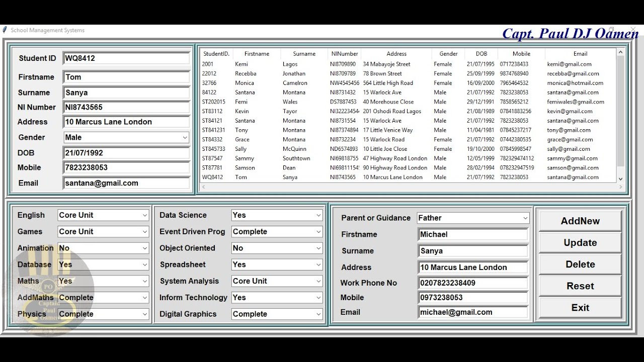This screenshot has height=362, width=644.
Task: Click the Email column header in table
Action: [580, 54]
